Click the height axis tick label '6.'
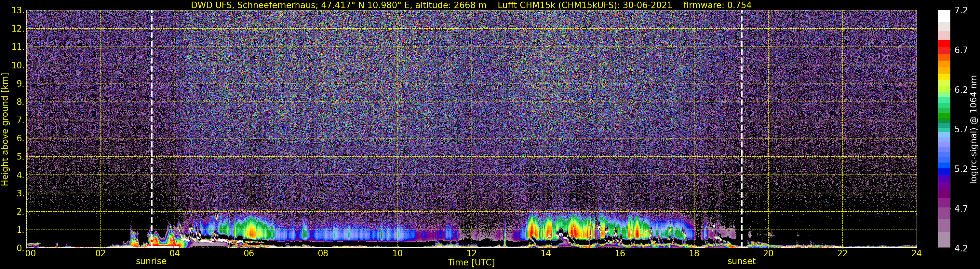Image resolution: width=980 pixels, height=269 pixels. pos(20,139)
